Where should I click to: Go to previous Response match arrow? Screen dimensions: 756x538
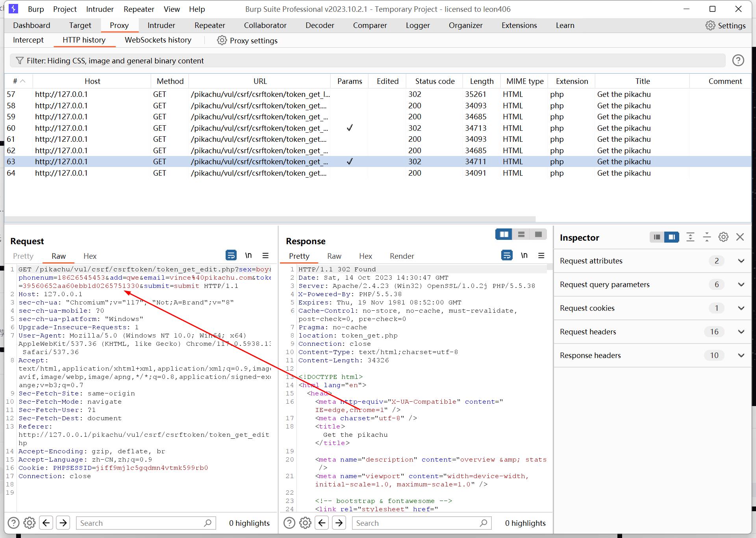coord(322,523)
